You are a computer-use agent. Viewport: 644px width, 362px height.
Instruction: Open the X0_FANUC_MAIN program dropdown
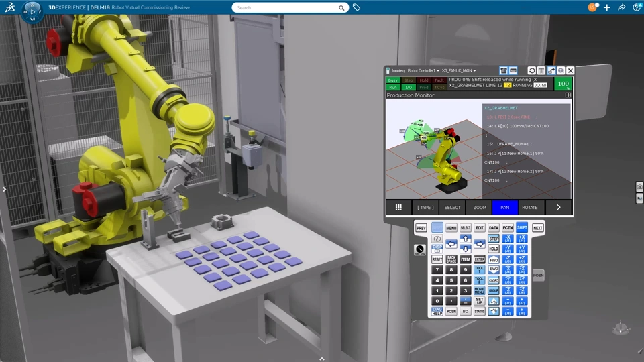459,70
